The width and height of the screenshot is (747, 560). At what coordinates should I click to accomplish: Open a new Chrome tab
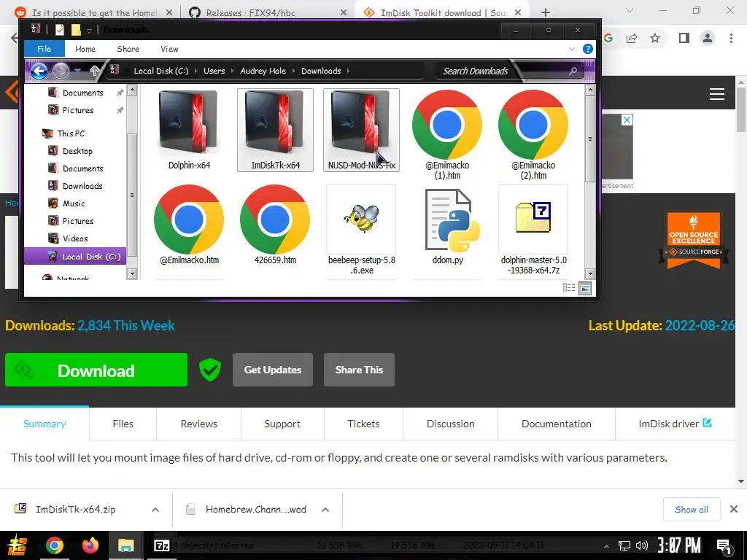pos(546,12)
